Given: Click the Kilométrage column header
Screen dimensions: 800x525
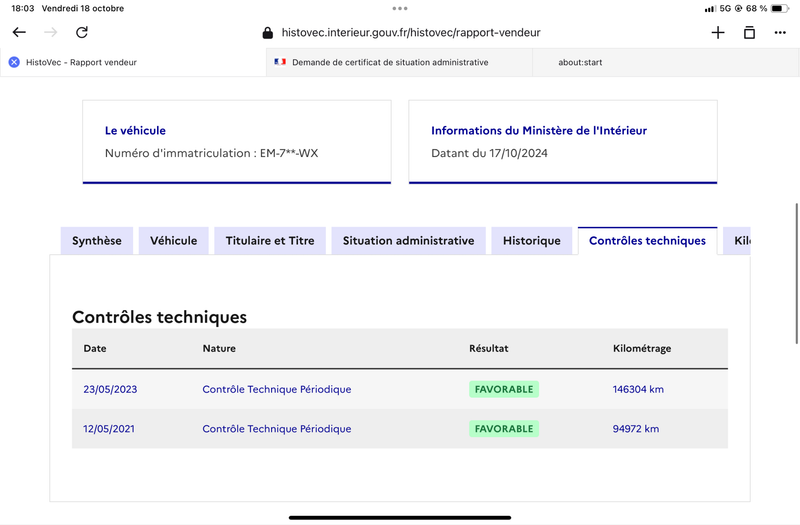Looking at the screenshot, I should tap(642, 348).
